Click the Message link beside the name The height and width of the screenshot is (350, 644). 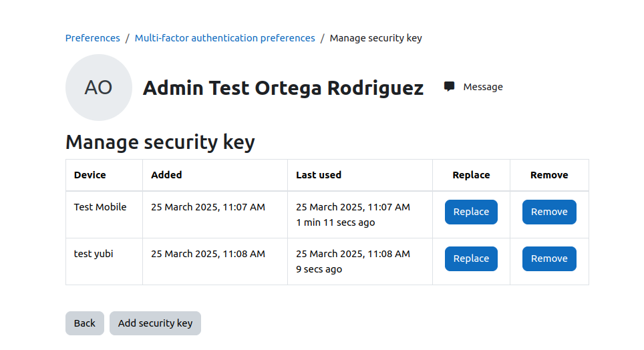(482, 87)
